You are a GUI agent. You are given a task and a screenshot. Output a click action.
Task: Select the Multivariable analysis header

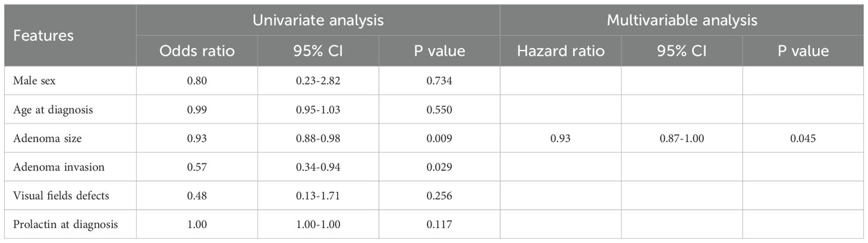(x=681, y=20)
